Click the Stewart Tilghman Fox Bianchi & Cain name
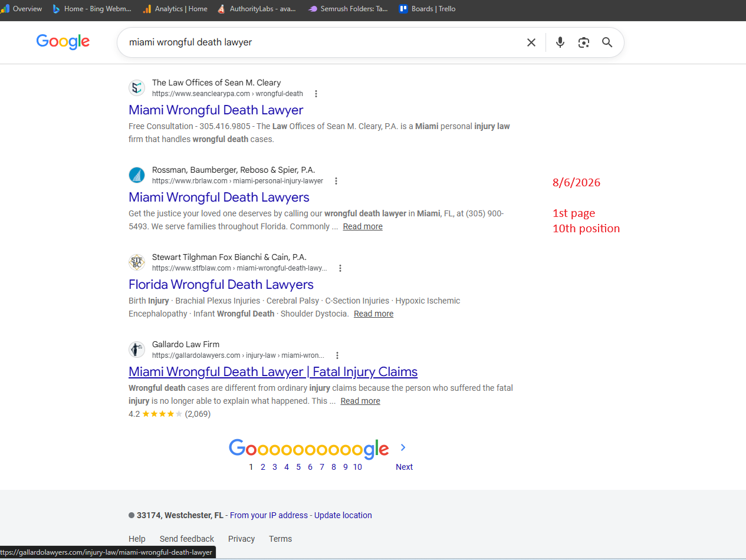The width and height of the screenshot is (746, 560). [229, 257]
